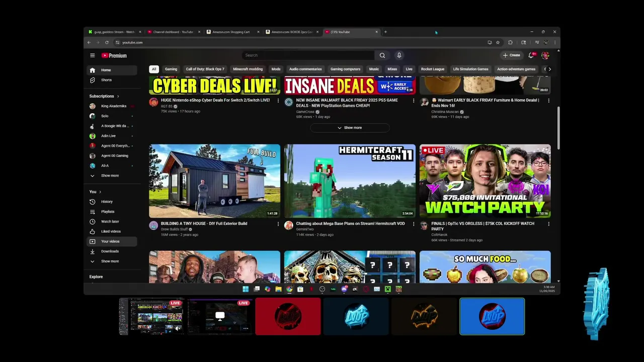This screenshot has width=644, height=362.
Task: Open Shorts in sidebar
Action: (111, 80)
